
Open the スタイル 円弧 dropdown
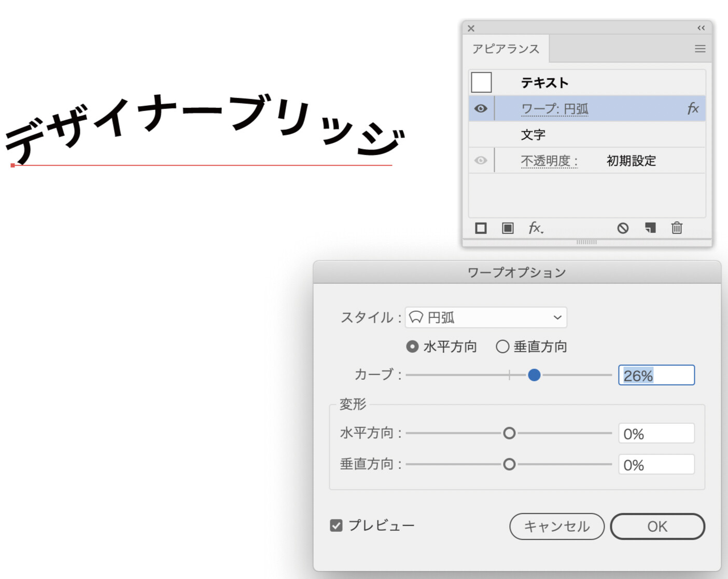486,318
